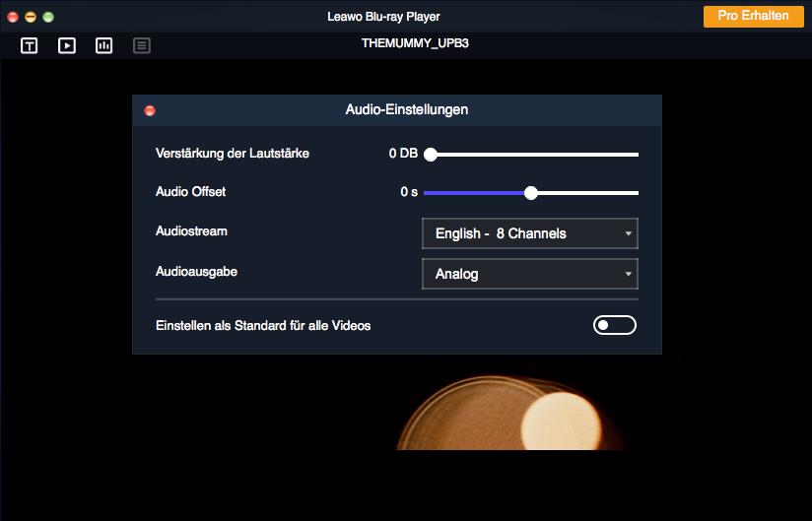The image size is (812, 521).
Task: Maximize the player window with green button
Action: [x=48, y=17]
